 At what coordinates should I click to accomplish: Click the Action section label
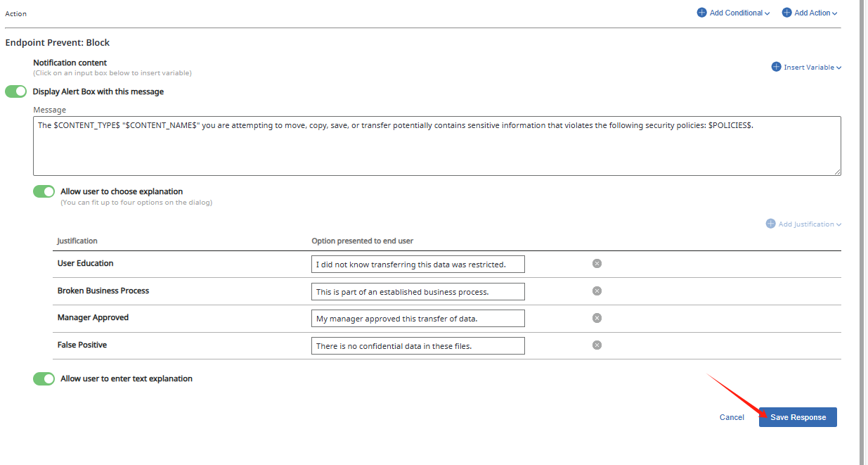click(15, 13)
